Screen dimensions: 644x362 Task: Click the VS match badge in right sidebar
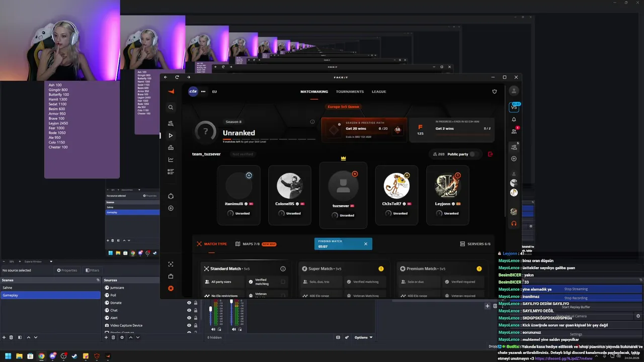(514, 107)
